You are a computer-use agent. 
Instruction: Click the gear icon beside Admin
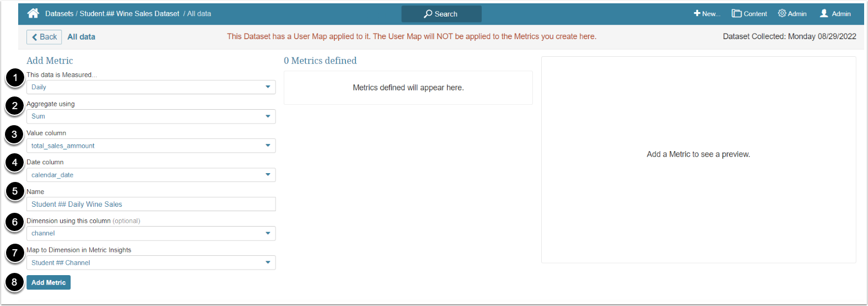[x=782, y=13]
